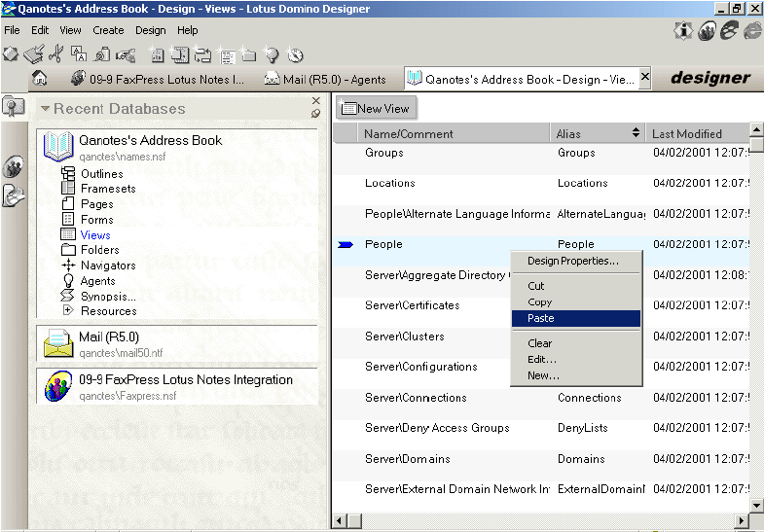Click the horizontal scrollbar right arrow
The height and width of the screenshot is (532, 764).
coord(742,520)
